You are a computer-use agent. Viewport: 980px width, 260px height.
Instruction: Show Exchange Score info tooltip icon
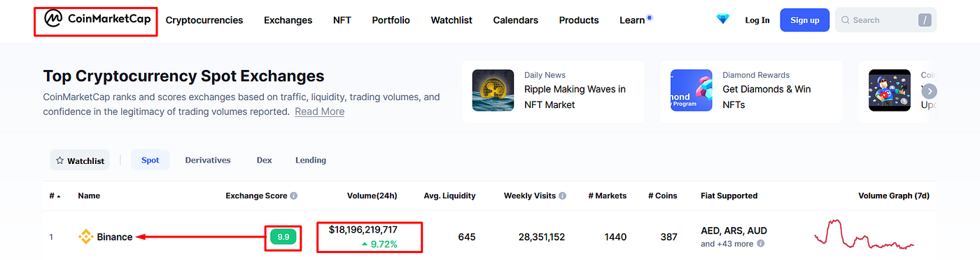tap(294, 196)
